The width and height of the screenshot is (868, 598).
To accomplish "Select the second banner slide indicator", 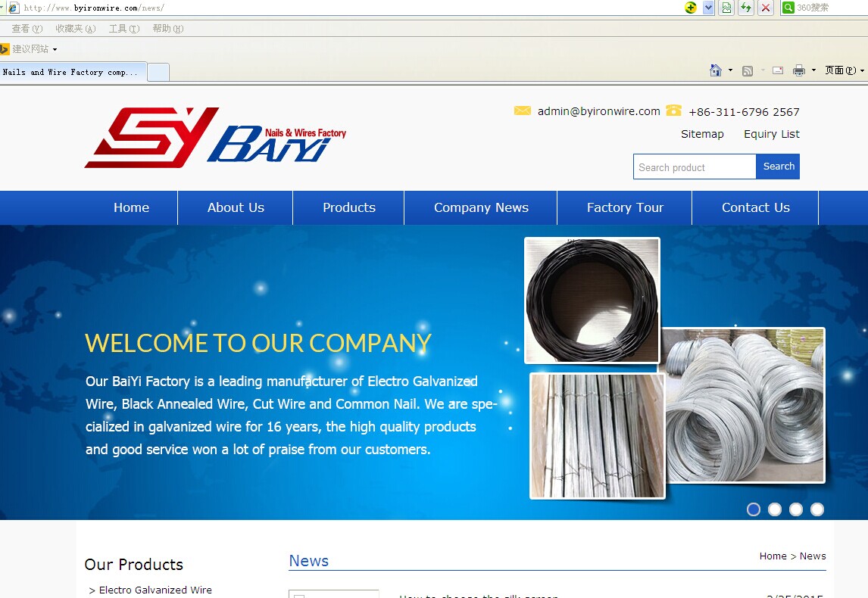I will click(x=775, y=509).
